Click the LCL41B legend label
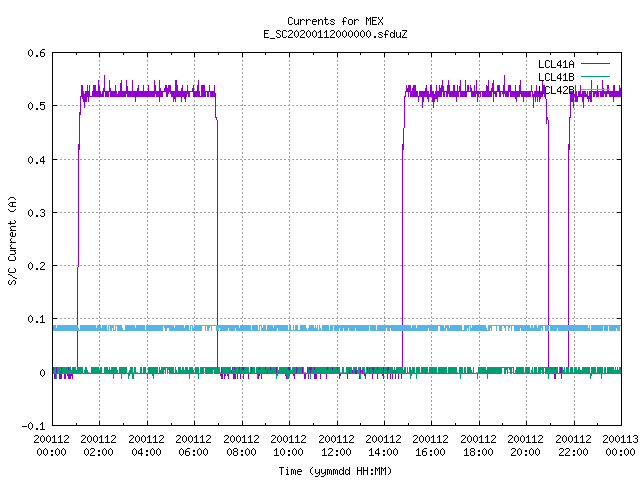 pos(556,77)
